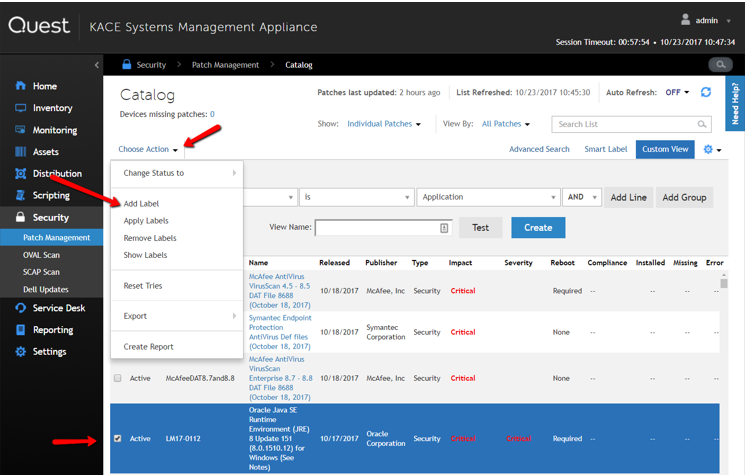Click the blue refresh icon
Viewport: 745px width, 476px height.
pos(706,93)
